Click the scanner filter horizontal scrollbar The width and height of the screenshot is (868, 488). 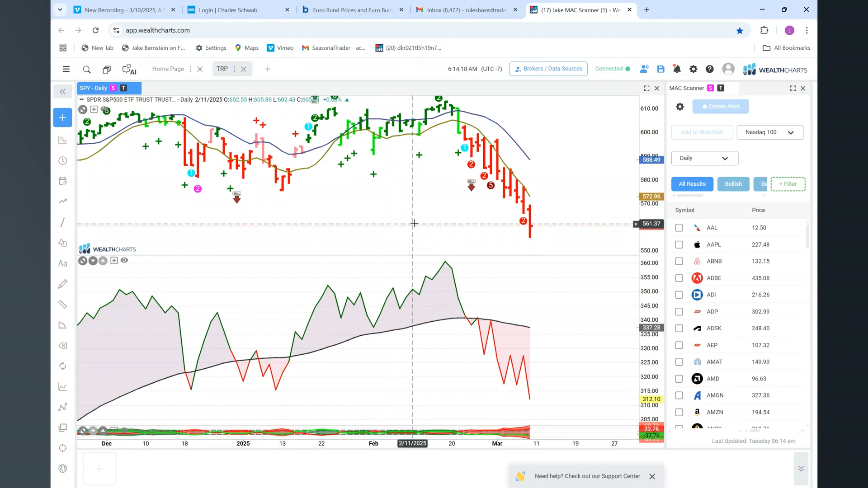(x=690, y=196)
